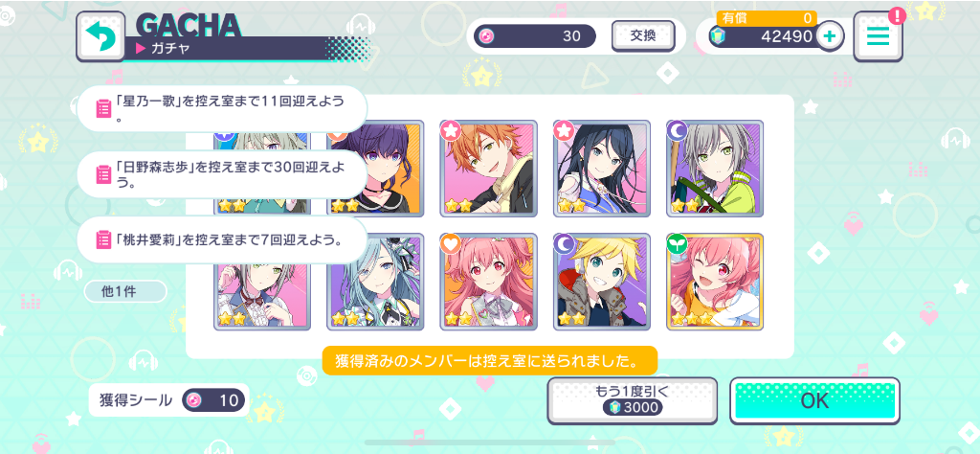The width and height of the screenshot is (980, 454).
Task: Select the pink twin-tail girl two-star card
Action: 489,282
